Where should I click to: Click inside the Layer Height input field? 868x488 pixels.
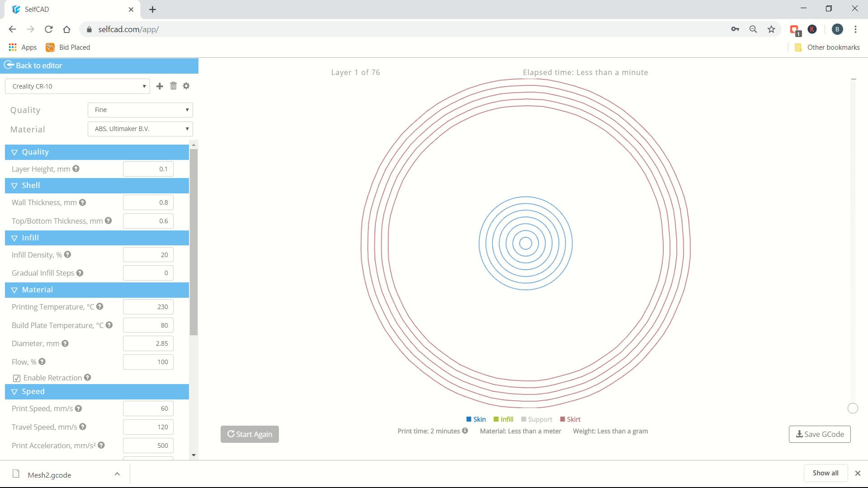(x=148, y=169)
